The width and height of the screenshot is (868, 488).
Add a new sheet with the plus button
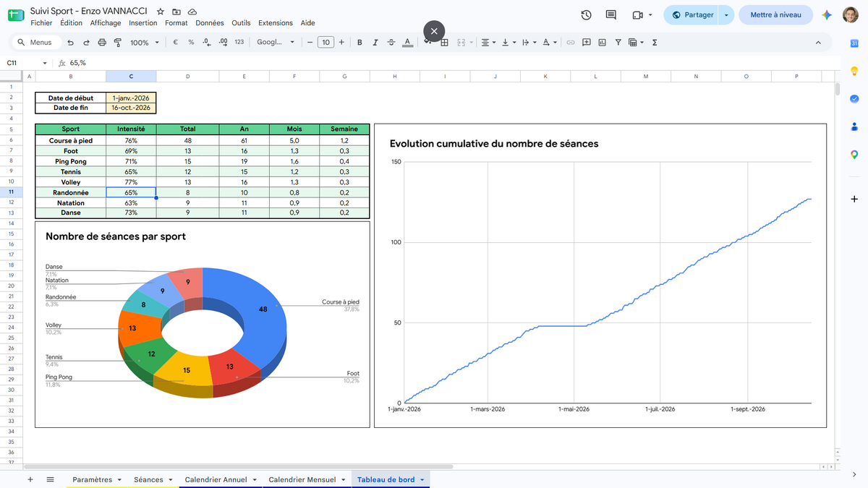tap(30, 479)
